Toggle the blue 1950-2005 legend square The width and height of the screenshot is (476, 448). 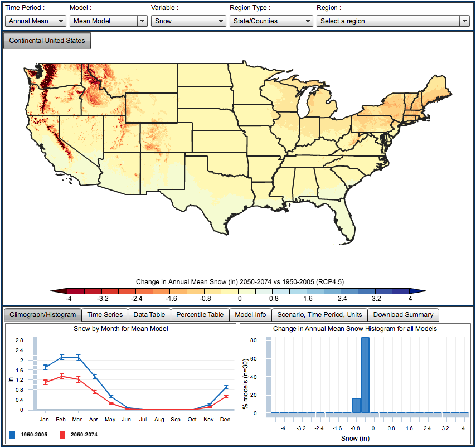click(x=13, y=435)
